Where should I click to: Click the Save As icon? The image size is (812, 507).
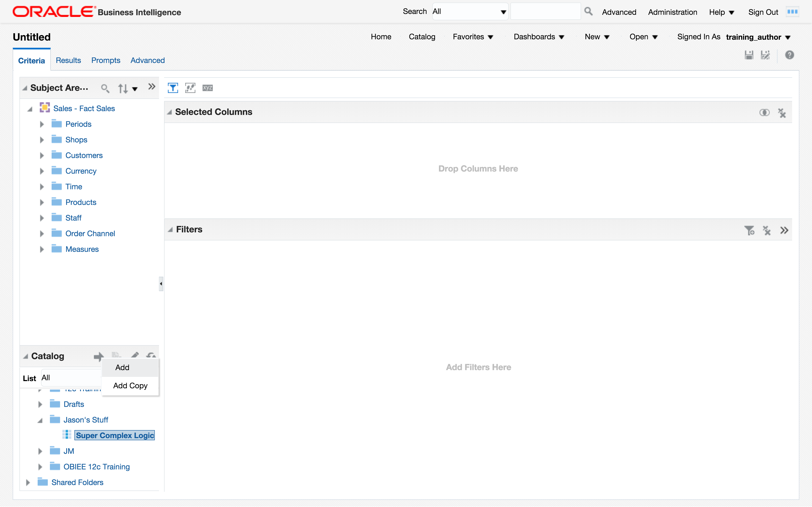[765, 55]
